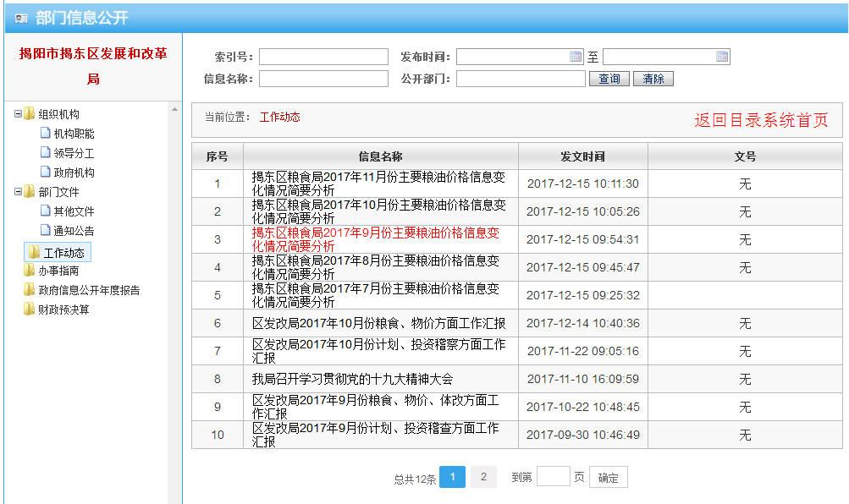
Task: Click the page icon beside 机构职能
Action: click(x=46, y=133)
